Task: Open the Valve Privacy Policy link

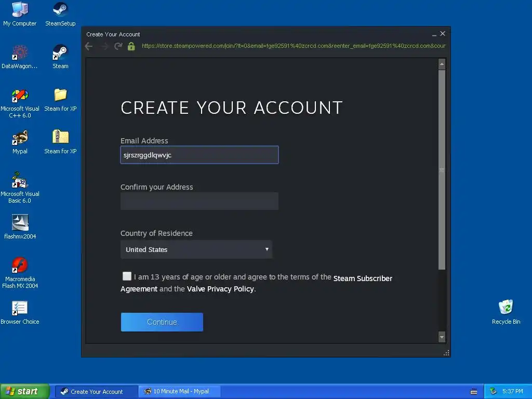Action: coord(220,289)
